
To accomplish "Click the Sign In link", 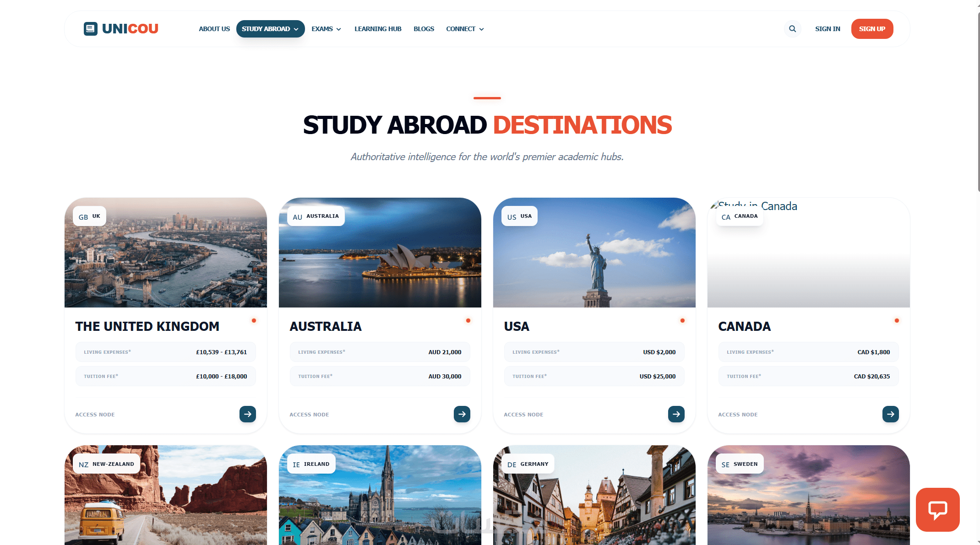I will pos(828,29).
